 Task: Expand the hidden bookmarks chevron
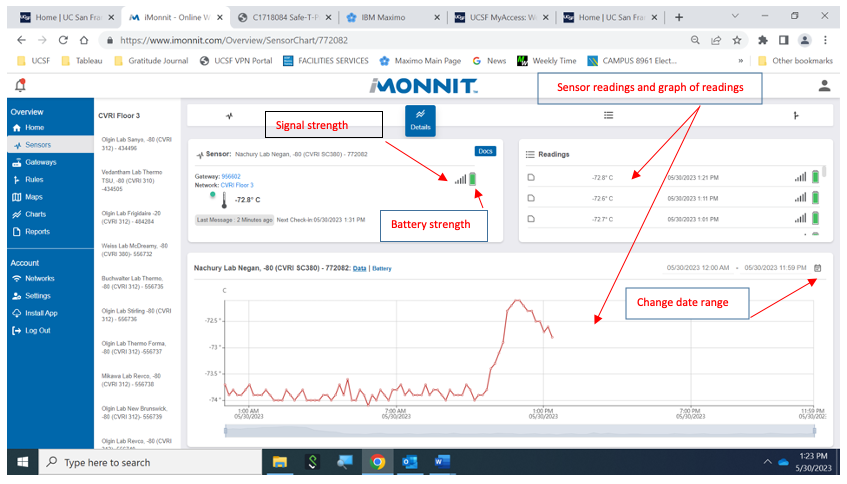point(741,60)
